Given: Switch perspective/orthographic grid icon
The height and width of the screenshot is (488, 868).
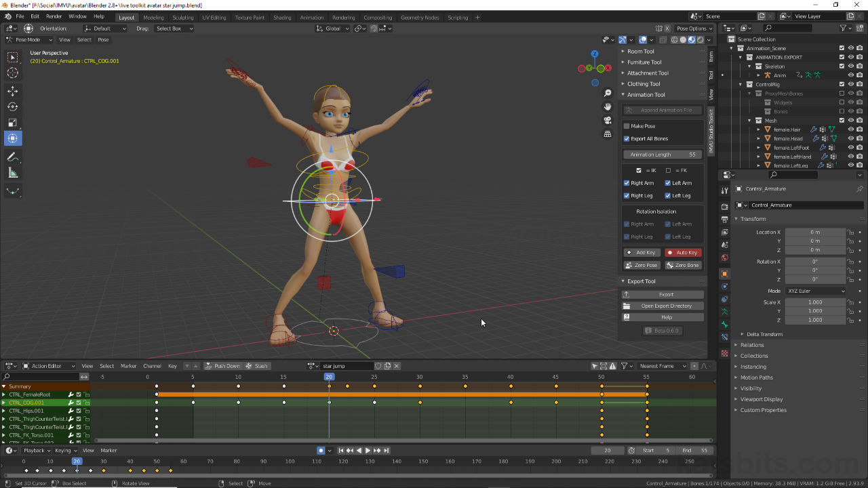Looking at the screenshot, I should (608, 134).
